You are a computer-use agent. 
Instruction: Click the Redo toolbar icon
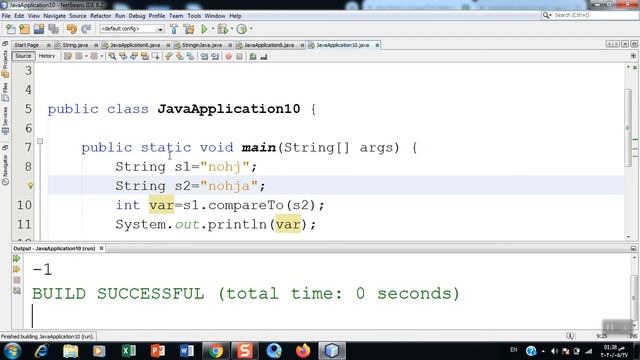pos(86,29)
